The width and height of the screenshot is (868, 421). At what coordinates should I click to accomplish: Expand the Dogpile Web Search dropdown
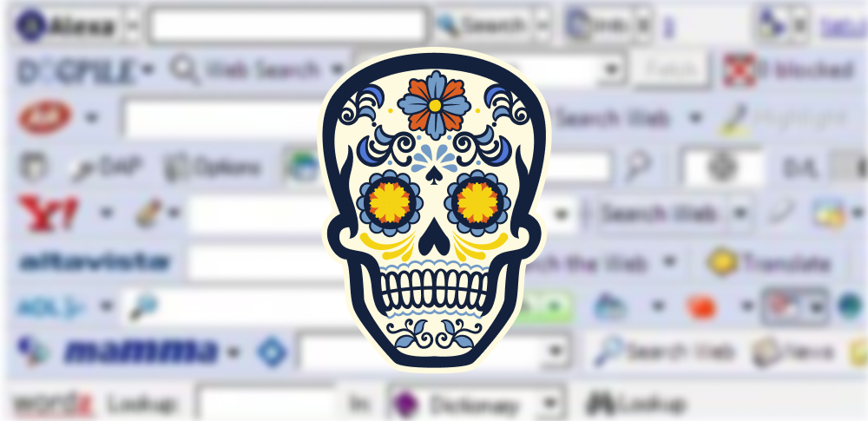pos(337,70)
